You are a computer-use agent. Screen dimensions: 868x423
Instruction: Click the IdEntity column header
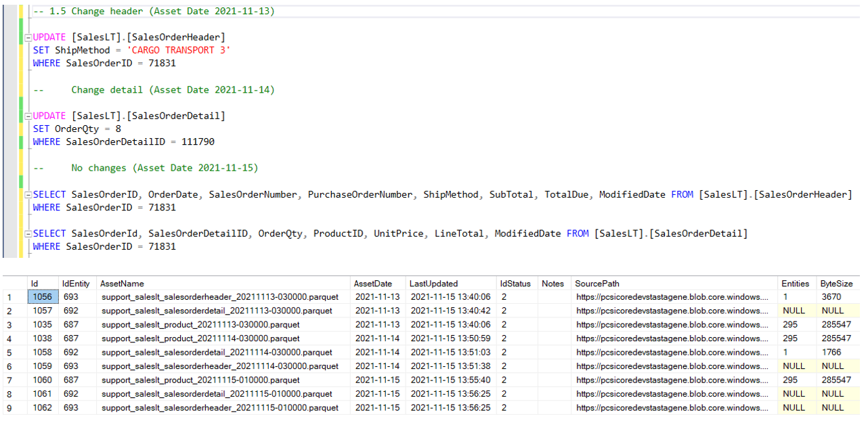pyautogui.click(x=74, y=284)
